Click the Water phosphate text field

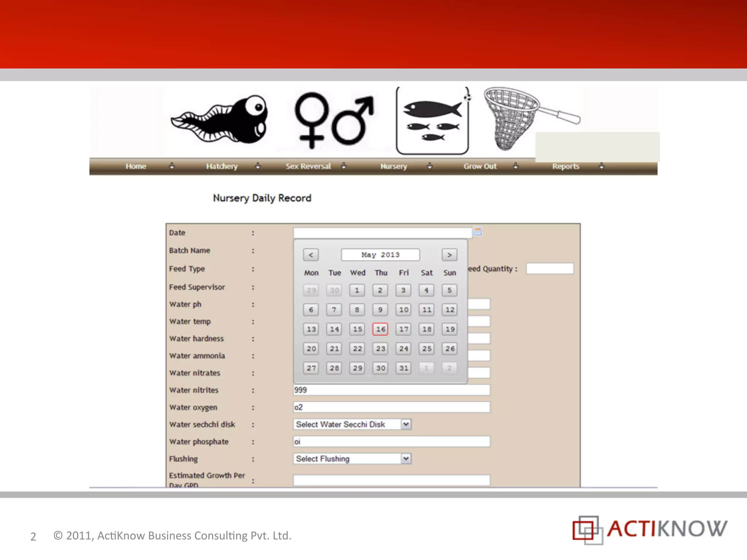(391, 442)
